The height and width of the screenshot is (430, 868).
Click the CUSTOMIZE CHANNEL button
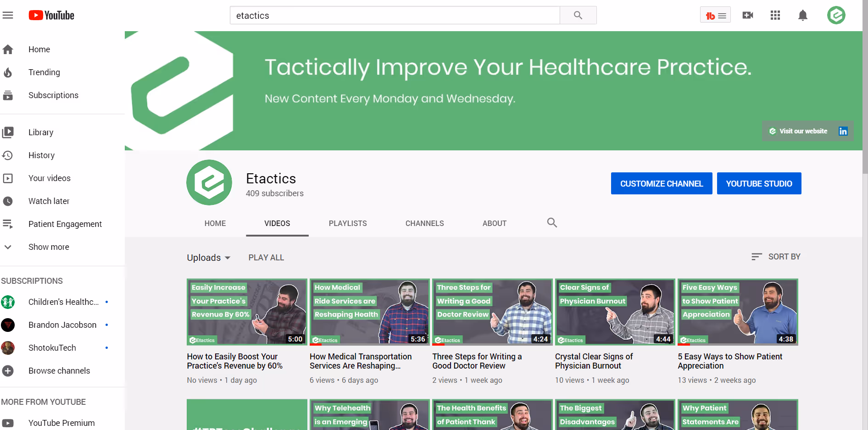click(661, 183)
